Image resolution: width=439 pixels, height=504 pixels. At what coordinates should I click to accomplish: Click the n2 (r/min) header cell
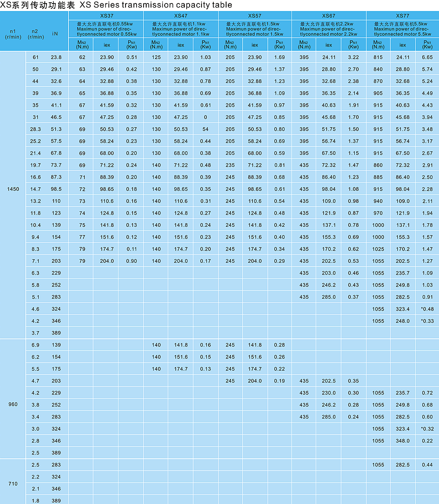36,34
